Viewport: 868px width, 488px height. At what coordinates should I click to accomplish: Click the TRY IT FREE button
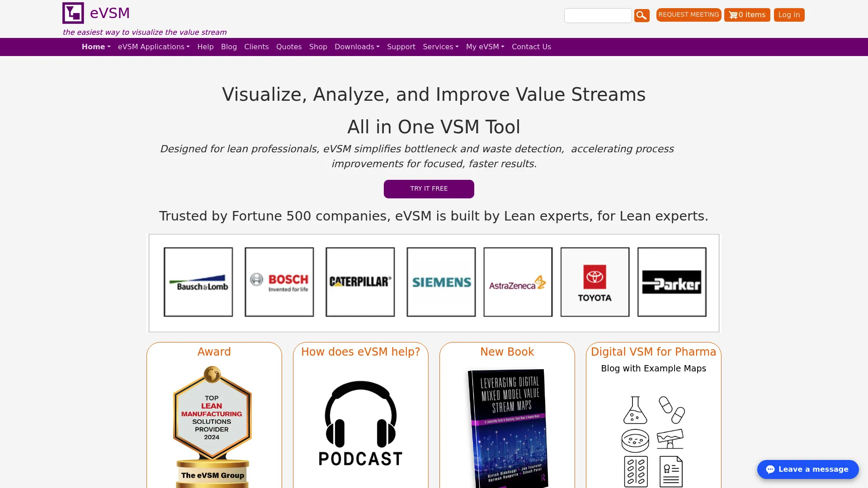point(429,189)
